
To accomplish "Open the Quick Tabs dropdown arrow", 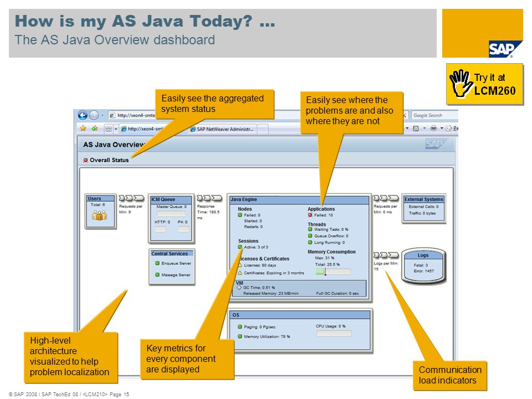I will pyautogui.click(x=116, y=129).
